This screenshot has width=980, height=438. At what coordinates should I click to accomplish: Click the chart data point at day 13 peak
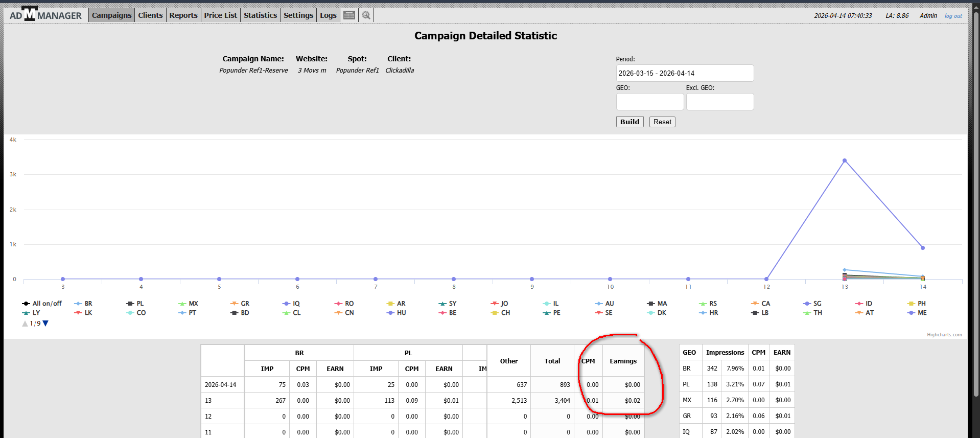click(845, 160)
